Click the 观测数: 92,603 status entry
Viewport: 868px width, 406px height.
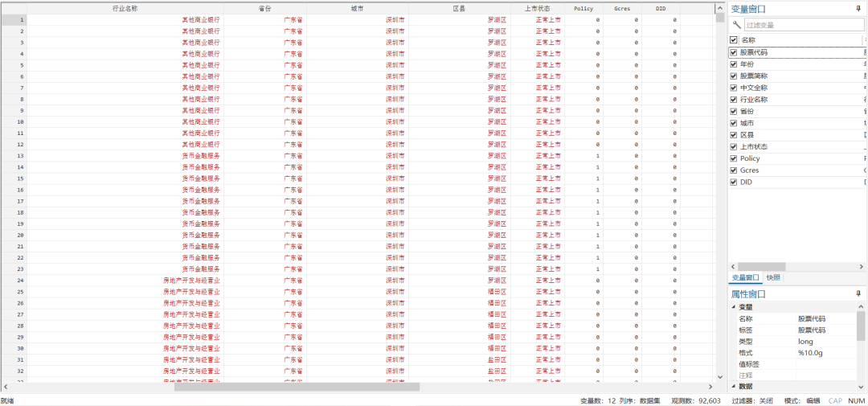[x=695, y=400]
